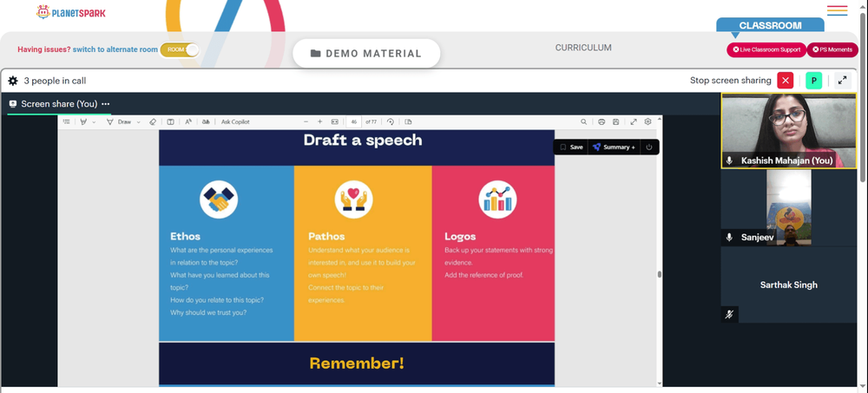This screenshot has width=868, height=393.
Task: Click the PlanetSpark logo
Action: coord(70,12)
